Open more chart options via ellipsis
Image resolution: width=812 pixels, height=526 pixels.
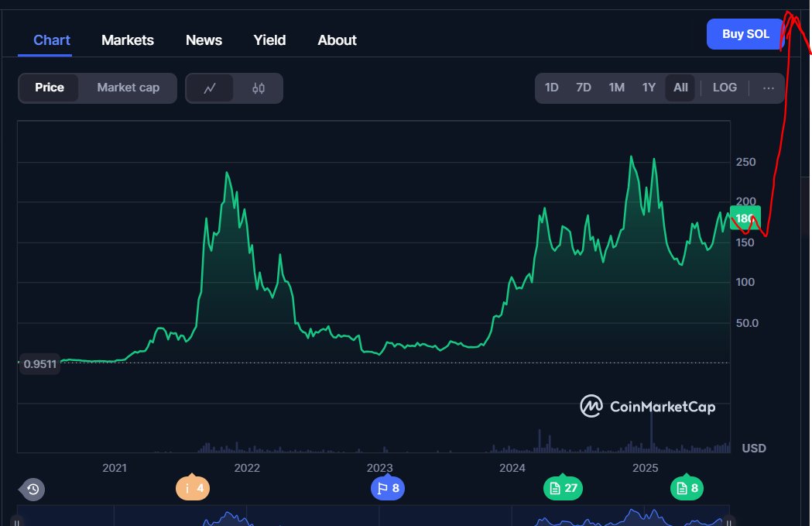tap(769, 88)
